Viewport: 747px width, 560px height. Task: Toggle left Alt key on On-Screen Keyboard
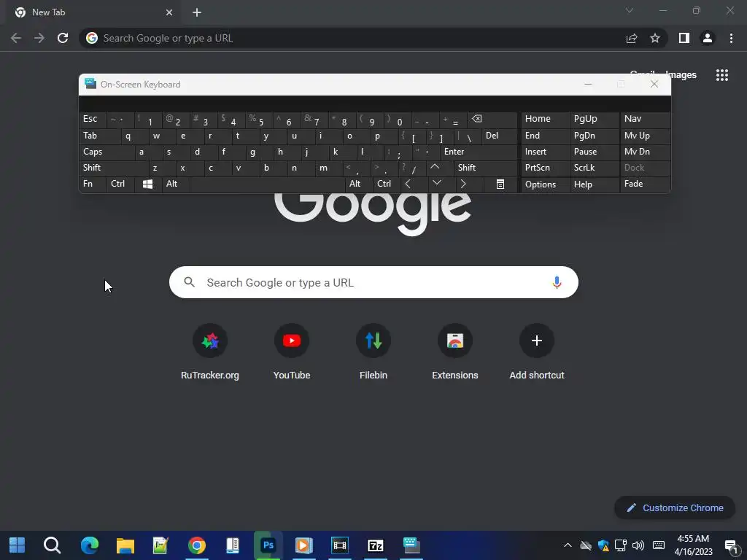click(176, 184)
